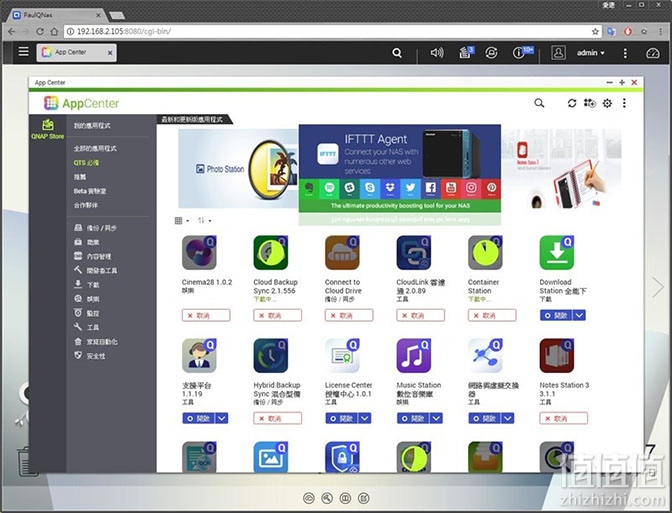Expand the admin user dropdown
672x513 pixels.
tap(590, 53)
